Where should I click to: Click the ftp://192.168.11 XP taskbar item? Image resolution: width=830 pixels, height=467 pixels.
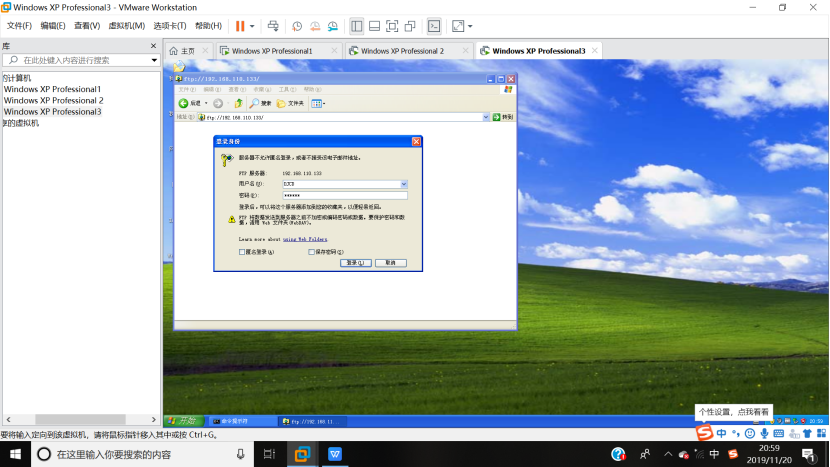coord(313,421)
